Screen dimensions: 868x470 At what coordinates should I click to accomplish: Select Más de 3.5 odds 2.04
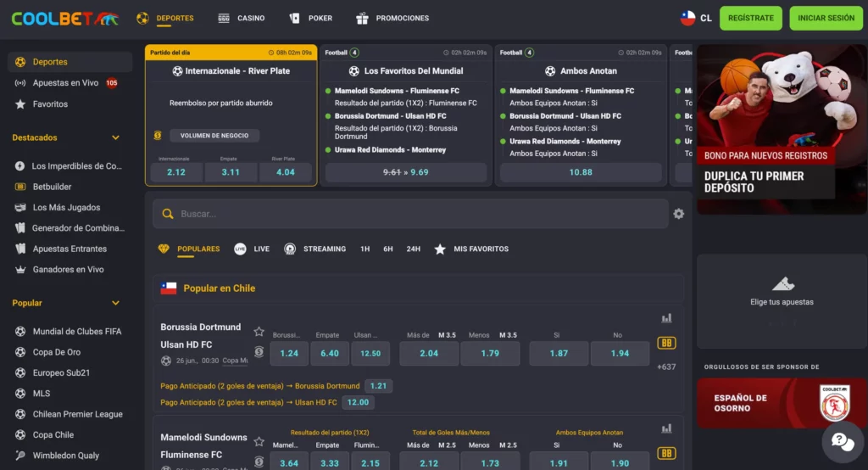[429, 354]
